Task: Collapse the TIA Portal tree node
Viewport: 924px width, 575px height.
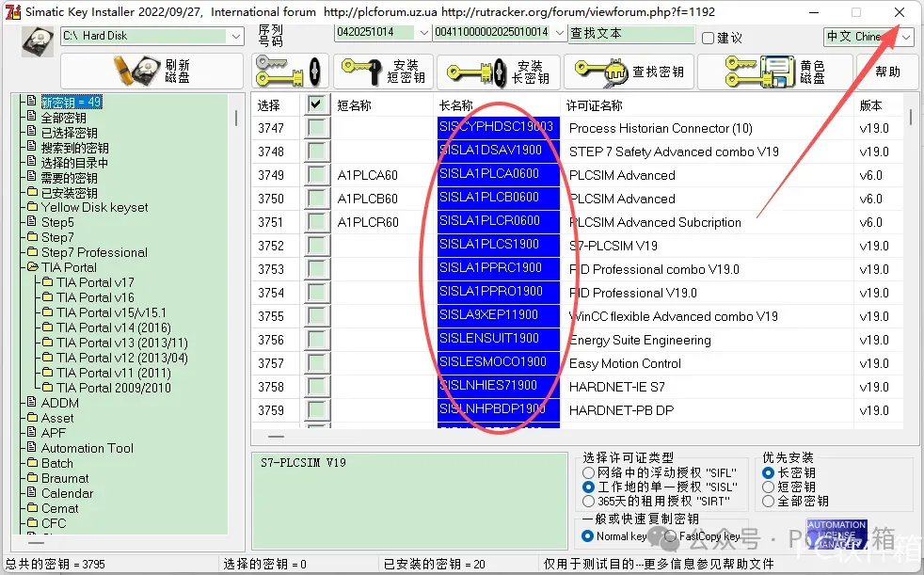Action: pos(32,267)
